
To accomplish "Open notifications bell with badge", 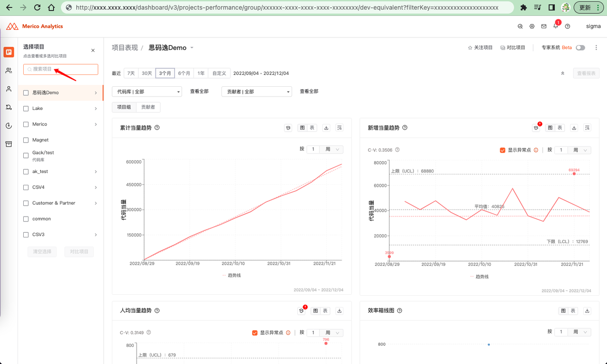I will 556,26.
